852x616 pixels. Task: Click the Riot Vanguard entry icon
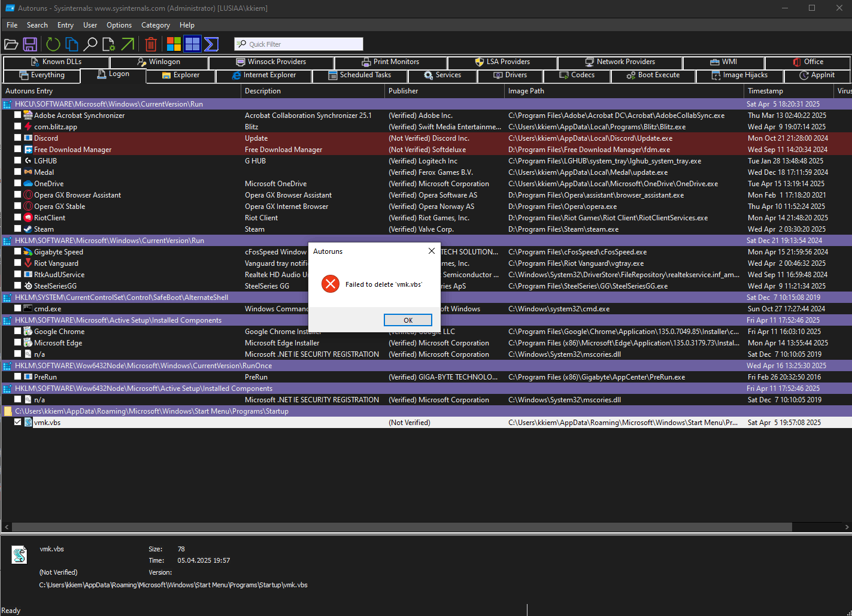pos(28,263)
